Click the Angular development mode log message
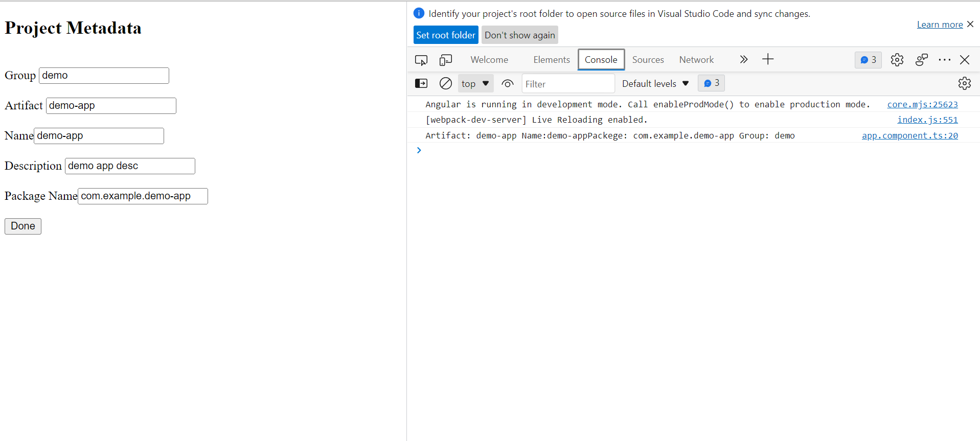Image resolution: width=980 pixels, height=441 pixels. (x=648, y=104)
